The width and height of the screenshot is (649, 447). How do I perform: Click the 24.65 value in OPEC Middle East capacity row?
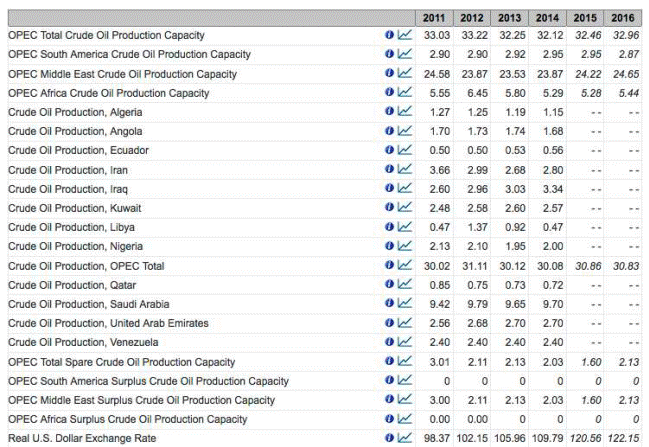[626, 74]
